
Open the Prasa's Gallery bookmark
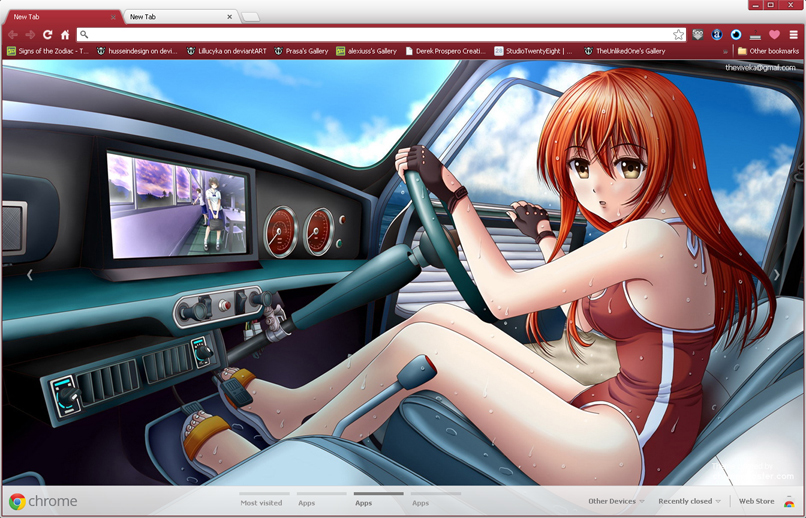click(301, 51)
